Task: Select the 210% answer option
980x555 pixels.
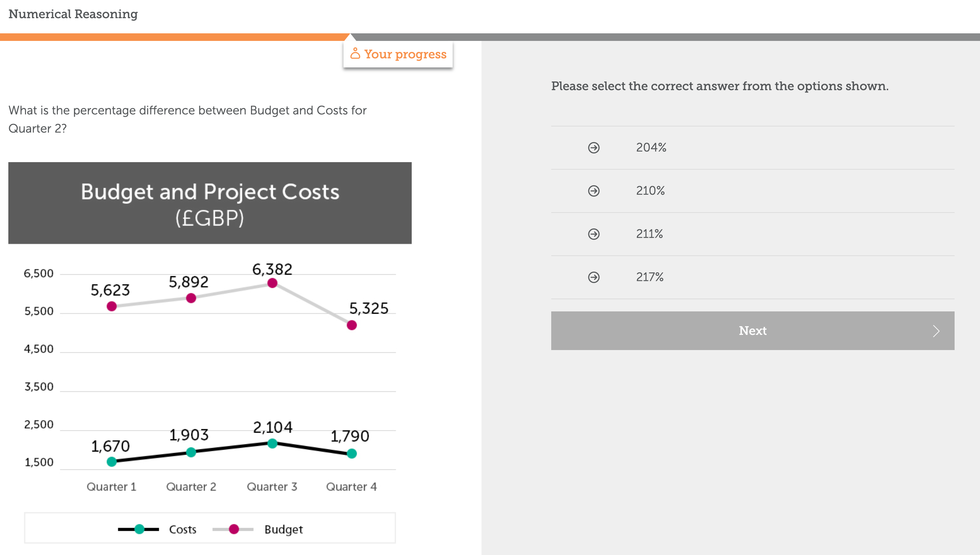Action: click(651, 191)
